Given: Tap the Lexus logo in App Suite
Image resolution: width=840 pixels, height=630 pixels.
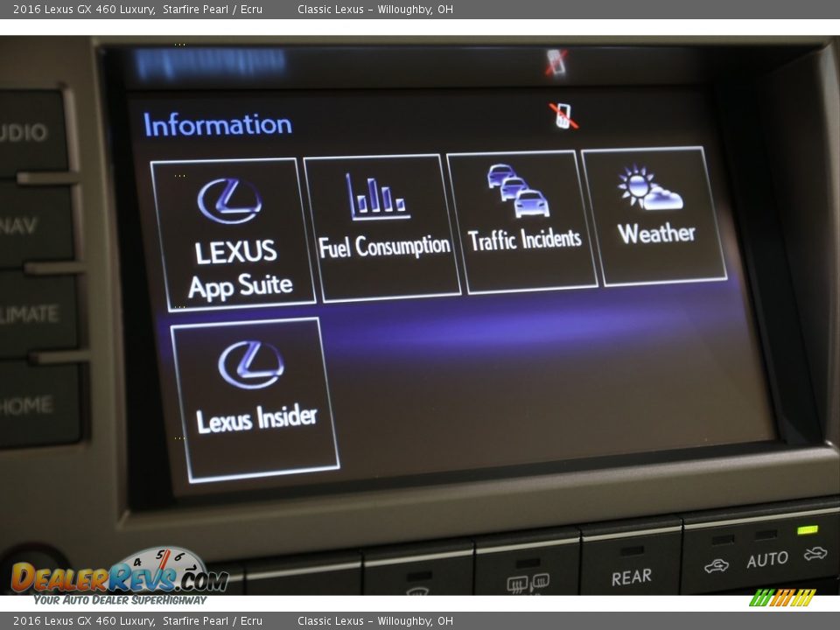Looking at the screenshot, I should (x=230, y=201).
